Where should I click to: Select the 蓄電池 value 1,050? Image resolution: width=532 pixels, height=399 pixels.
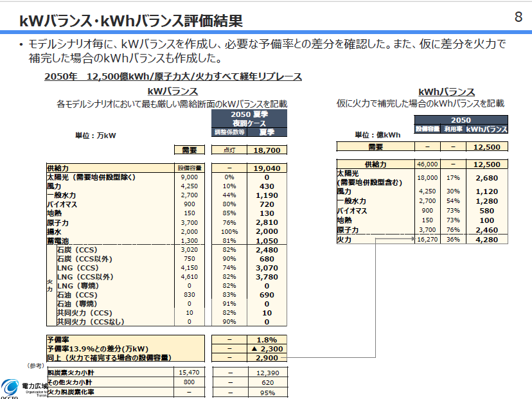pyautogui.click(x=267, y=241)
